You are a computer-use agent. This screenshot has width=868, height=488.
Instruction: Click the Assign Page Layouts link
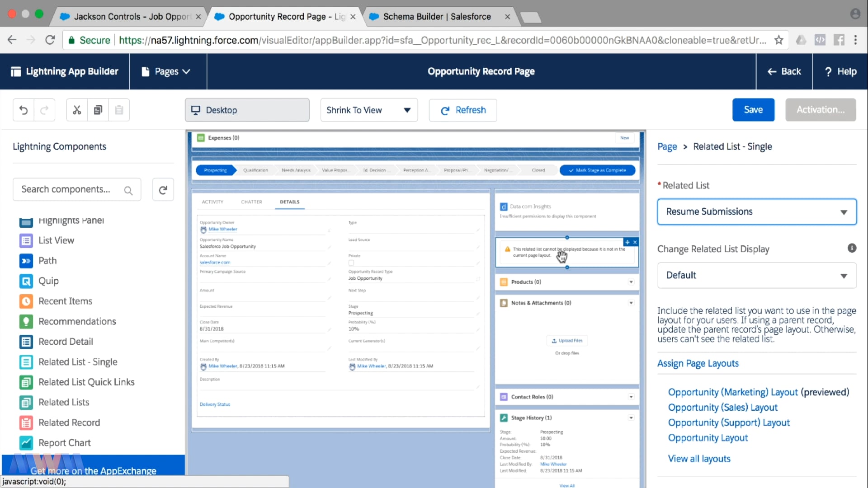(x=698, y=363)
